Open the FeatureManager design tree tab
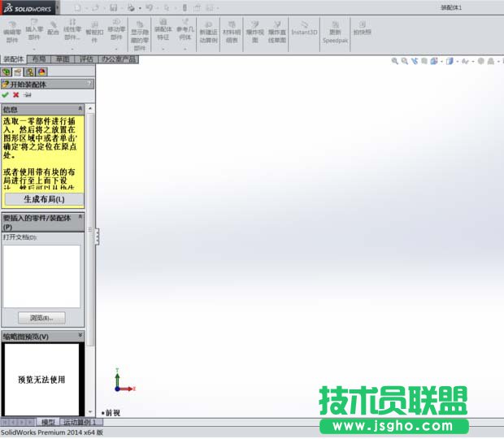 [7, 72]
